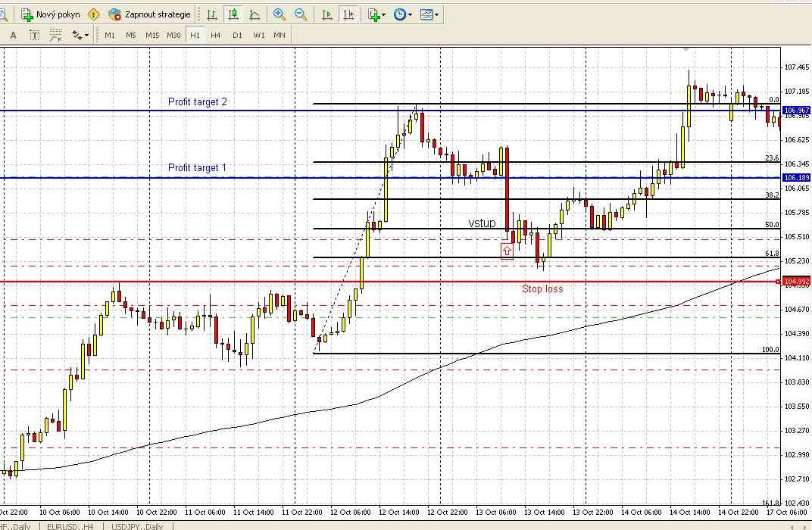Open the periodicity clock dropdown
This screenshot has width=812, height=530.
click(x=403, y=14)
